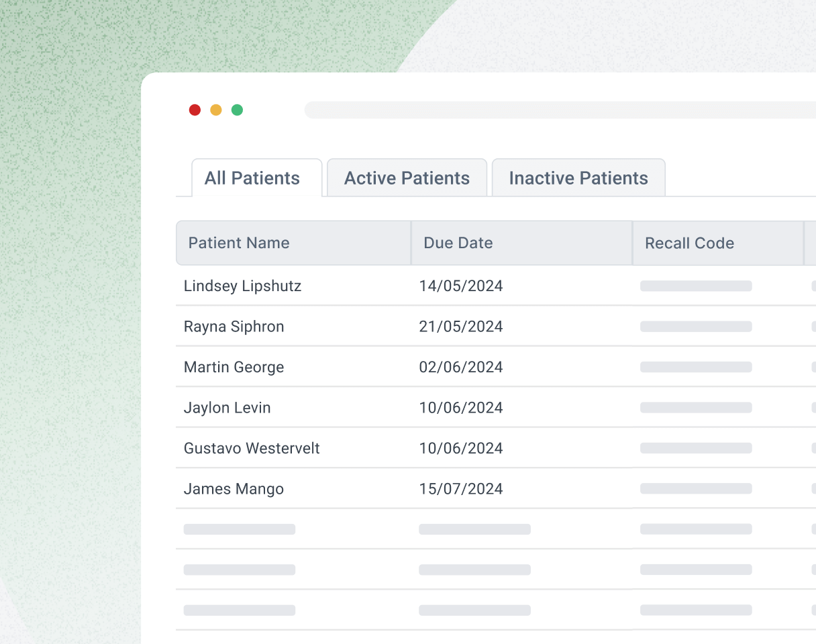
Task: Switch to the All Patients tab
Action: coord(252,178)
